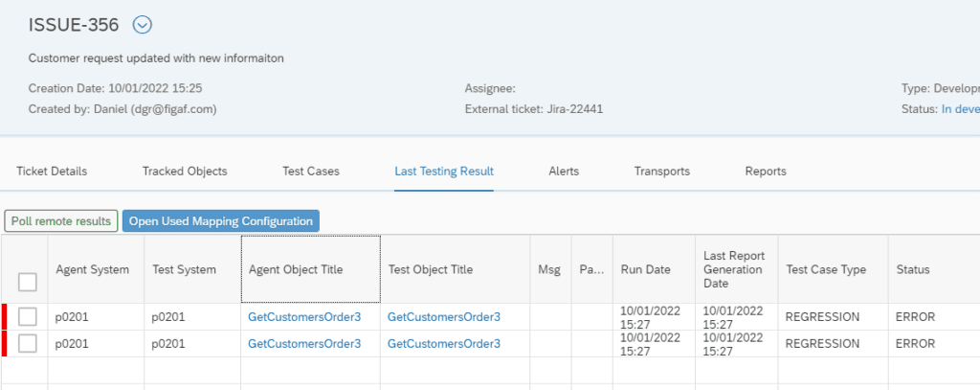This screenshot has width=980, height=390.
Task: Click 'Customer request updated with new informaiton' description
Action: point(156,58)
